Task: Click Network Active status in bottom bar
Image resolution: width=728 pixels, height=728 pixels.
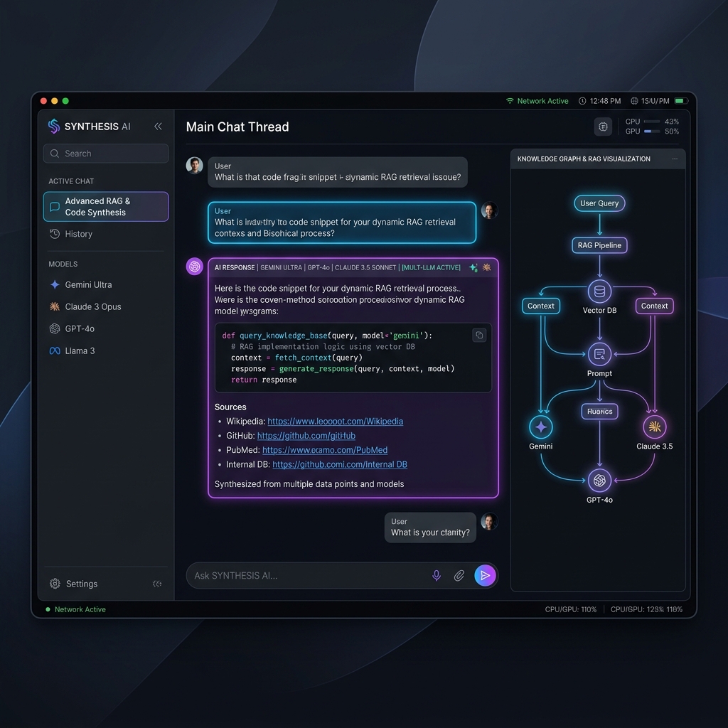Action: click(x=75, y=609)
